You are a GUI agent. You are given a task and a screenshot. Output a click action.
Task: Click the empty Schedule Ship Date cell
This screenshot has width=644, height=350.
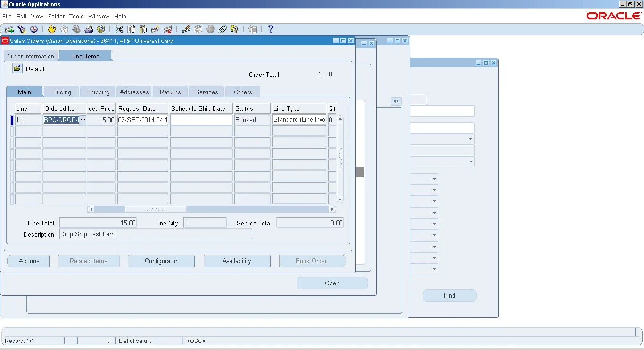tap(201, 120)
